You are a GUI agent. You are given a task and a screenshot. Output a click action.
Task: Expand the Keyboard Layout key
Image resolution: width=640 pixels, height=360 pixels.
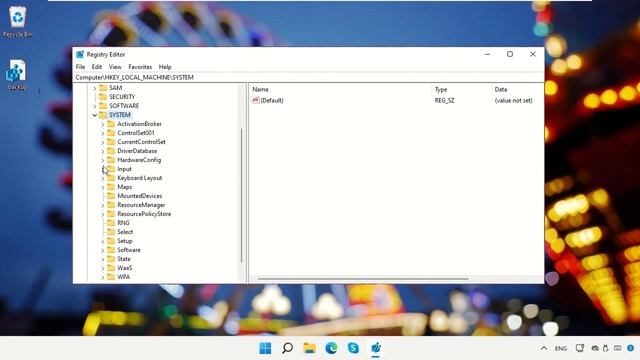click(103, 178)
